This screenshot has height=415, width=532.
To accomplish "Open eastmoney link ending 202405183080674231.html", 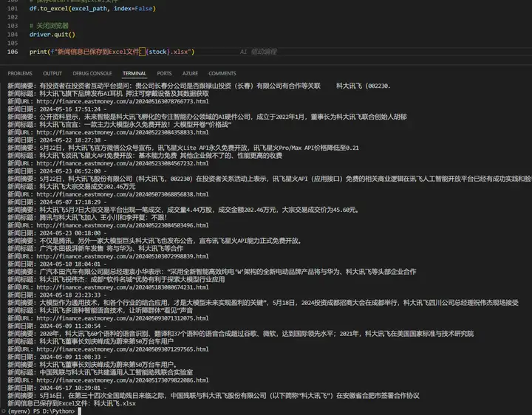I will pyautogui.click(x=123, y=287).
